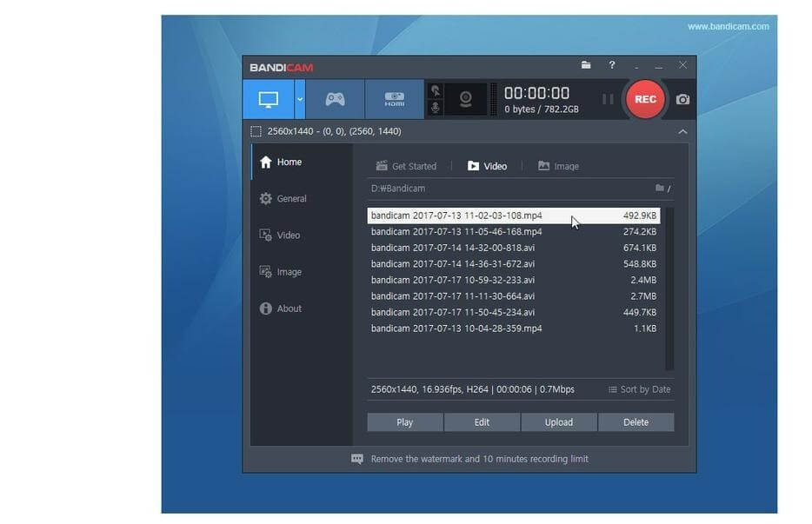
Task: Click the BANDICAM logo
Action: (x=281, y=68)
